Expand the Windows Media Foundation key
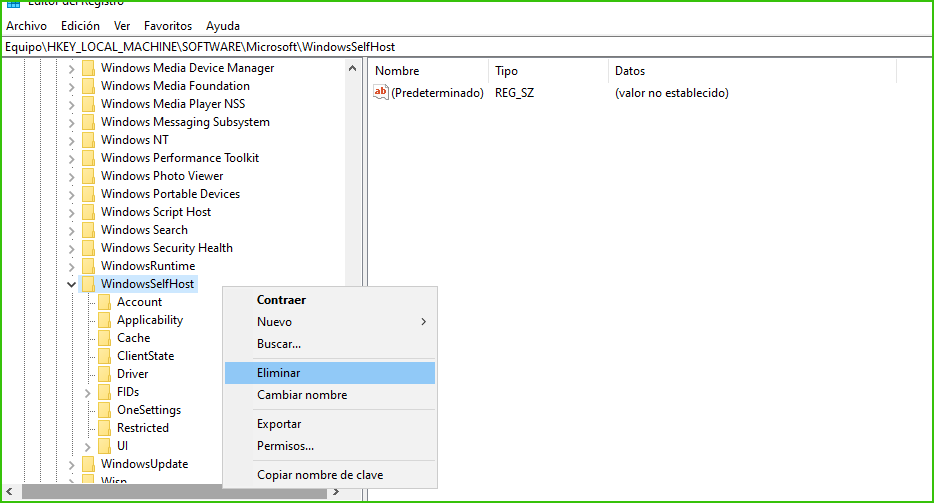This screenshot has height=503, width=934. tap(71, 87)
